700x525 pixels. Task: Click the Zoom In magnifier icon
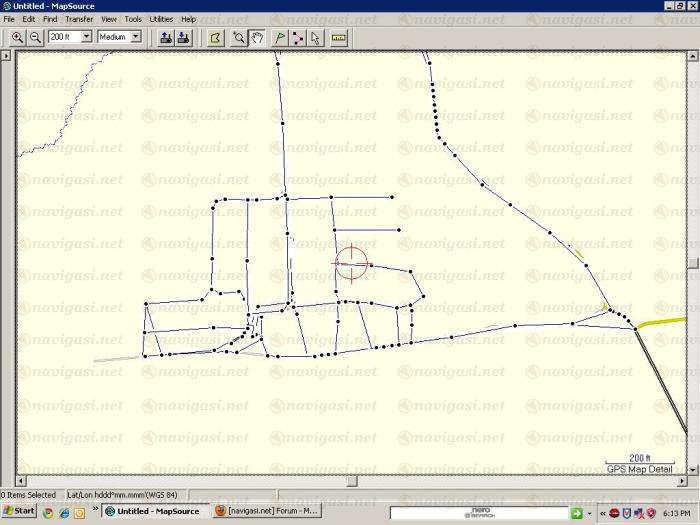point(17,37)
